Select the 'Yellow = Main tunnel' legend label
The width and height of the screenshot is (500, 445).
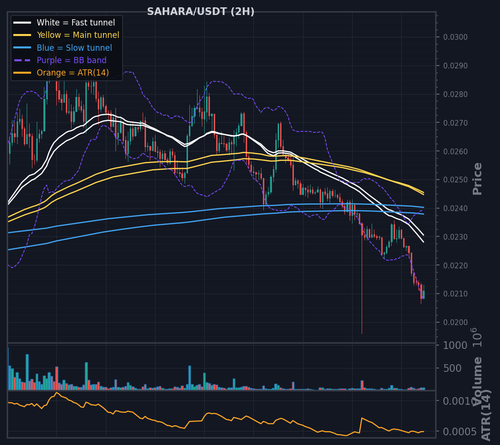[78, 35]
